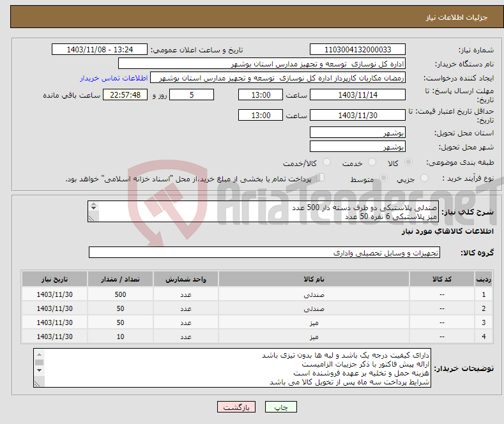Click صندلی name in row 1
Image resolution: width=504 pixels, height=424 pixels.
click(314, 294)
